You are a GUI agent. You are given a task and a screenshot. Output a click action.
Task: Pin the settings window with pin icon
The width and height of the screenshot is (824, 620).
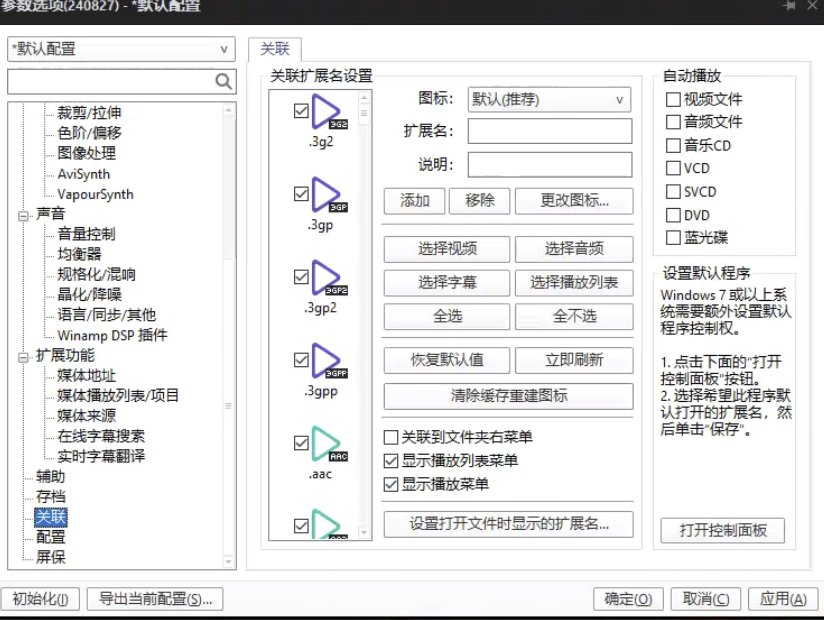pyautogui.click(x=789, y=6)
